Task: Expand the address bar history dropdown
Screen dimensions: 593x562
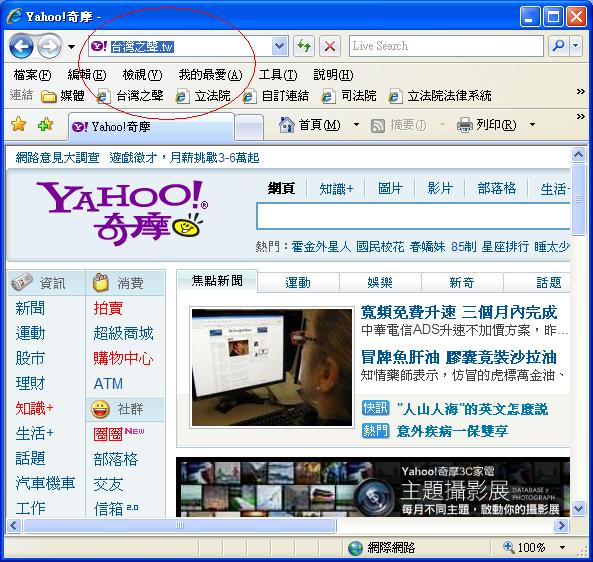Action: coord(279,46)
